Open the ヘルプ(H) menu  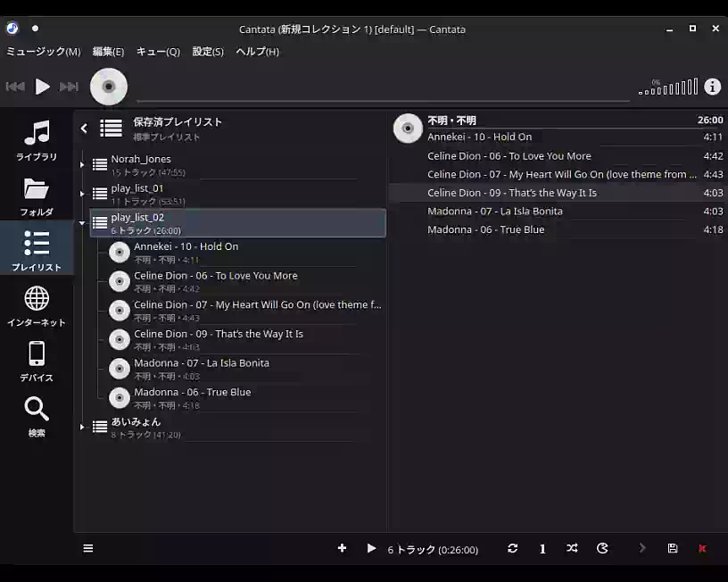(258, 52)
